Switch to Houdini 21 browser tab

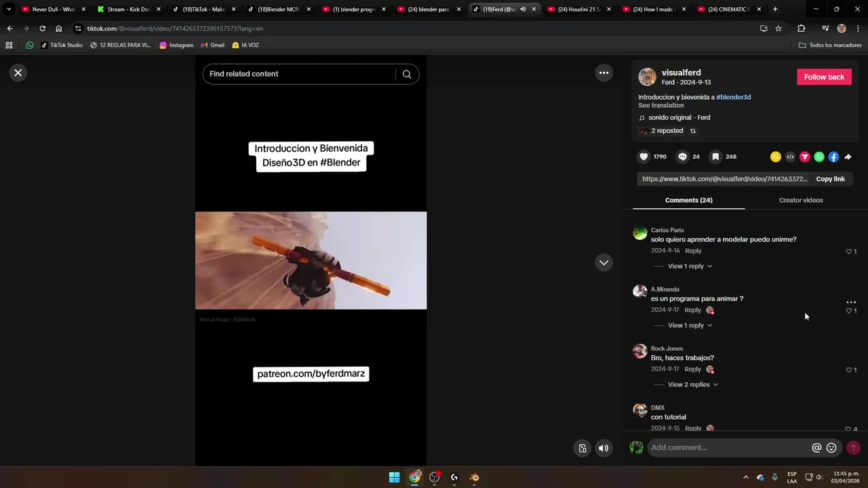pyautogui.click(x=578, y=9)
